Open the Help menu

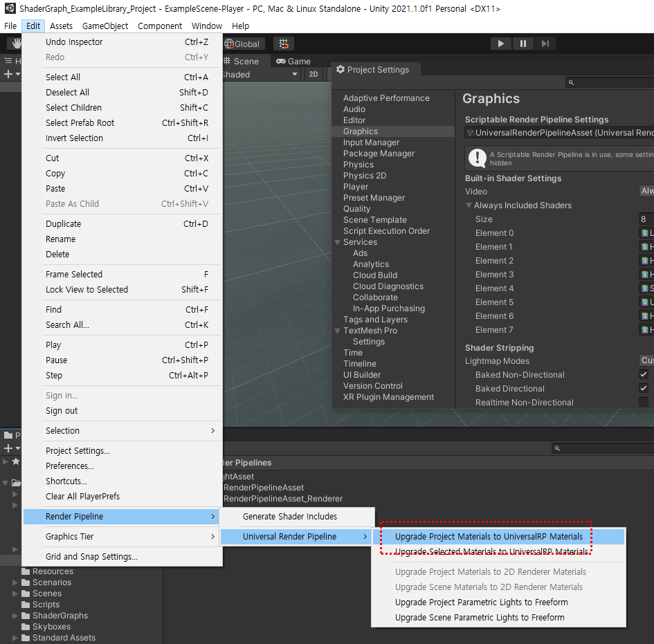[x=240, y=26]
